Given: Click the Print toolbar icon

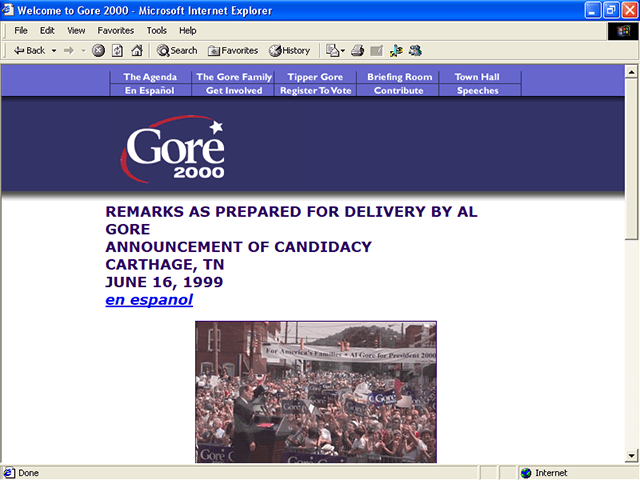Looking at the screenshot, I should point(358,51).
